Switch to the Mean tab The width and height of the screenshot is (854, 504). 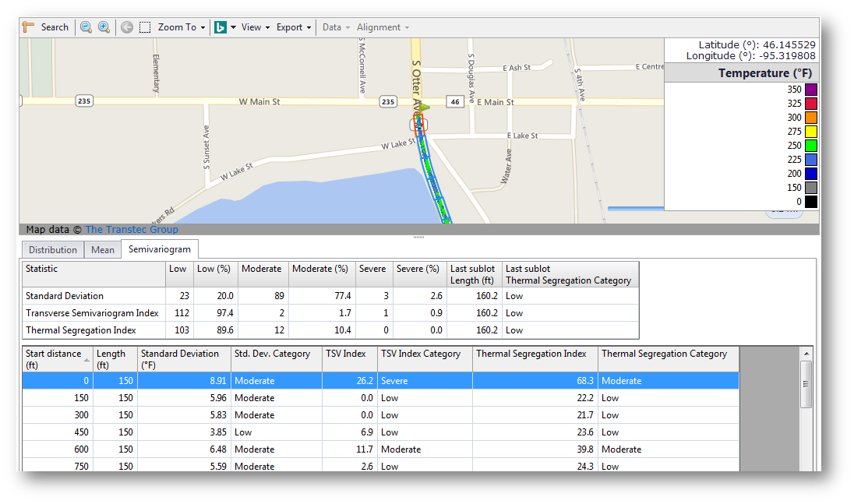point(103,250)
